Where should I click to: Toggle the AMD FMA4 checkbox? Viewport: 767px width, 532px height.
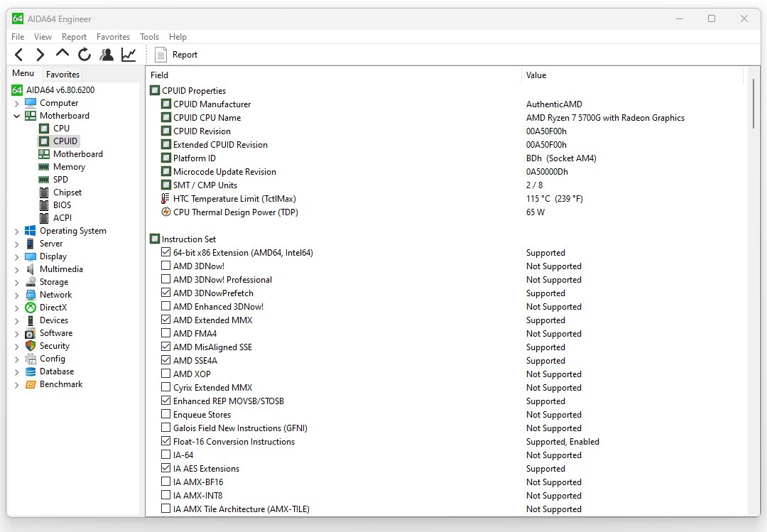tap(165, 333)
